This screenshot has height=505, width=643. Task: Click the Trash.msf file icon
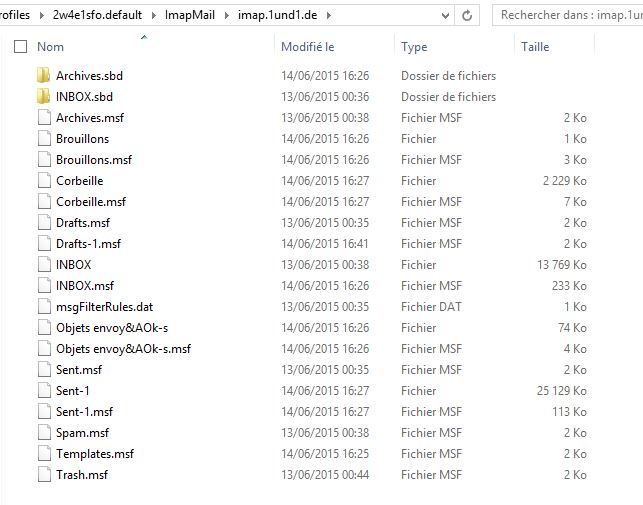tap(43, 475)
